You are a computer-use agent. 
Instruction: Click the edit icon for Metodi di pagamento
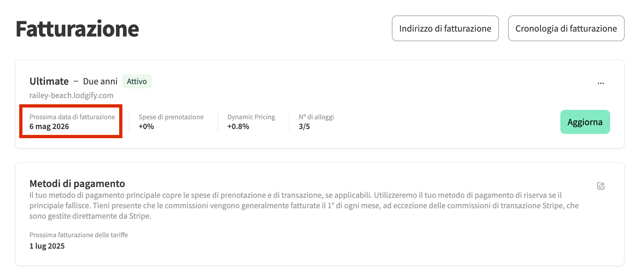pos(601,186)
